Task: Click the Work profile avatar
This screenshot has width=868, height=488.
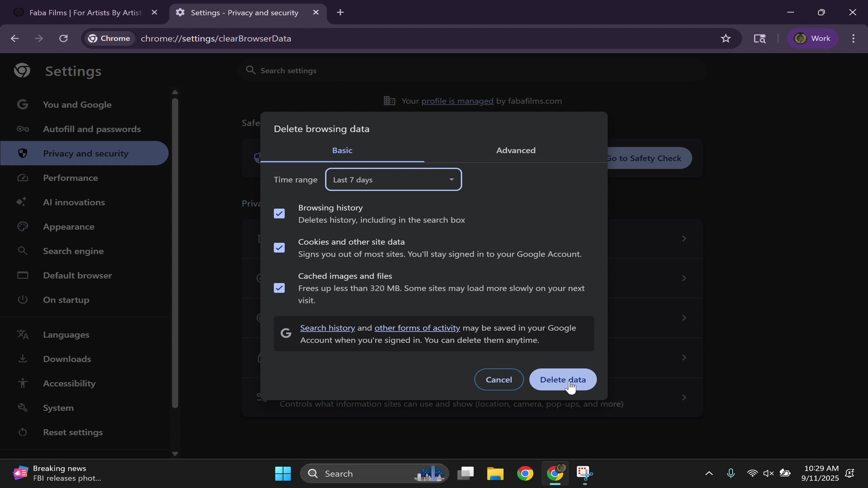Action: 812,39
